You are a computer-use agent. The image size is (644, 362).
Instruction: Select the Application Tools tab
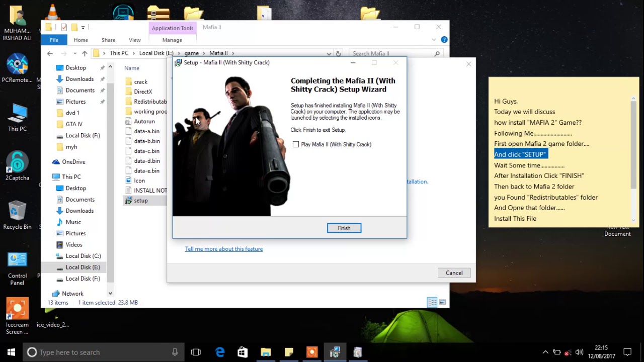click(x=173, y=28)
